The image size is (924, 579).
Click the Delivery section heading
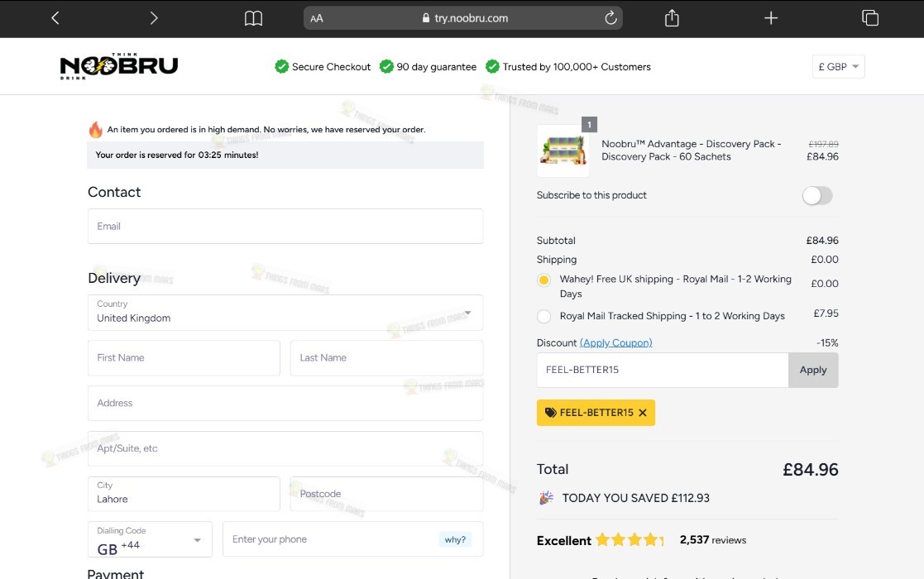(114, 278)
